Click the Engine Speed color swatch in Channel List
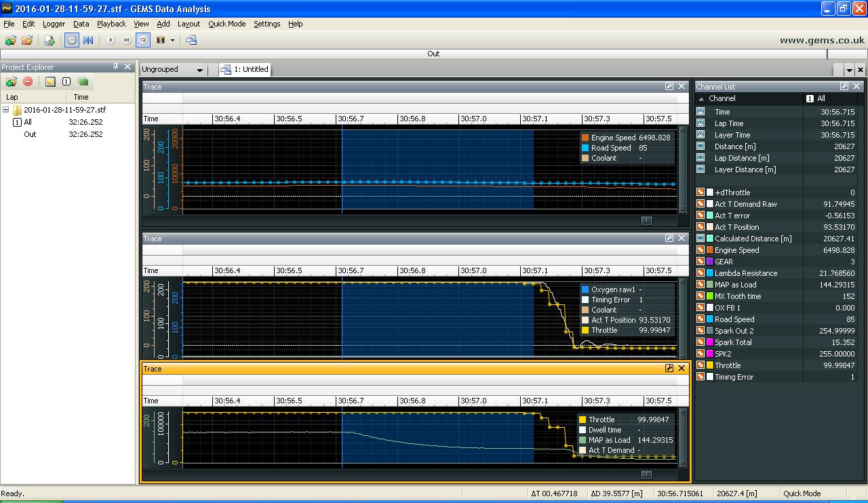The image size is (868, 503). (x=709, y=250)
